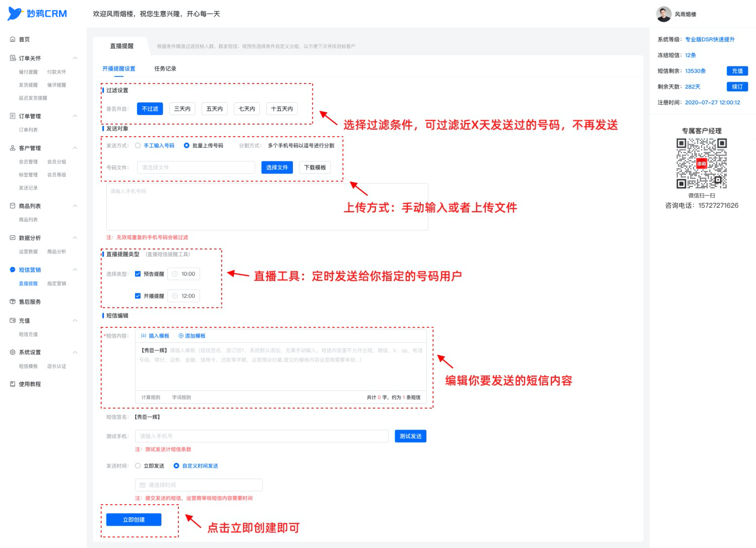This screenshot has height=548, width=756.
Task: Click the 使用教程 book icon
Action: pos(13,384)
